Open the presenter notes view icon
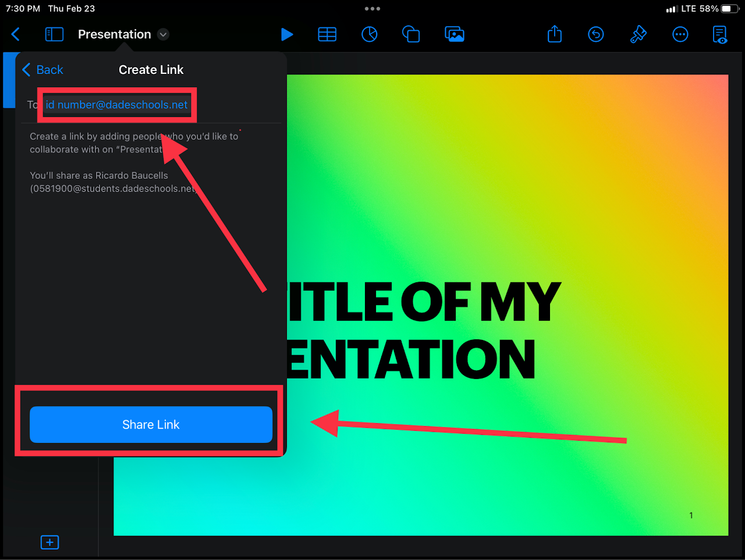Viewport: 745px width, 560px height. (720, 34)
